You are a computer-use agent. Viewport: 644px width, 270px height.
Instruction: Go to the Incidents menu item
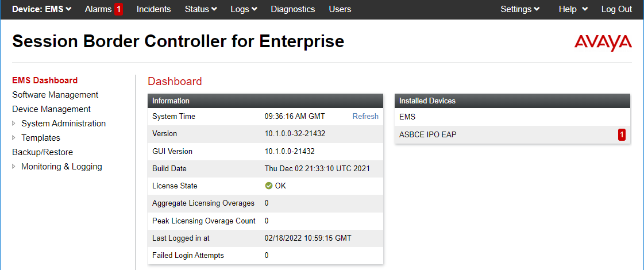click(153, 9)
